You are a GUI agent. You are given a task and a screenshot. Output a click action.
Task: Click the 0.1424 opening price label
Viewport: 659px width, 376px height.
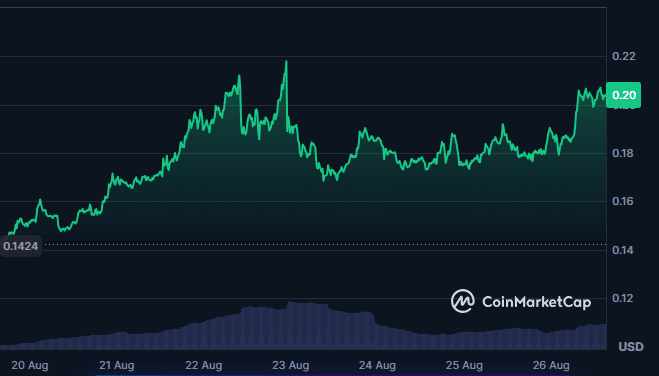tap(21, 246)
